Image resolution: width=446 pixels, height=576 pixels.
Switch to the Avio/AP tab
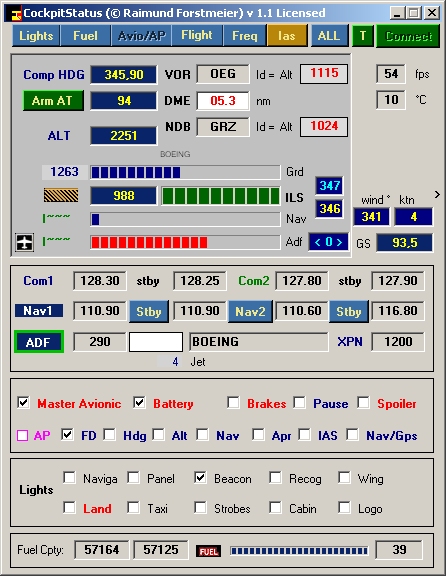141,36
